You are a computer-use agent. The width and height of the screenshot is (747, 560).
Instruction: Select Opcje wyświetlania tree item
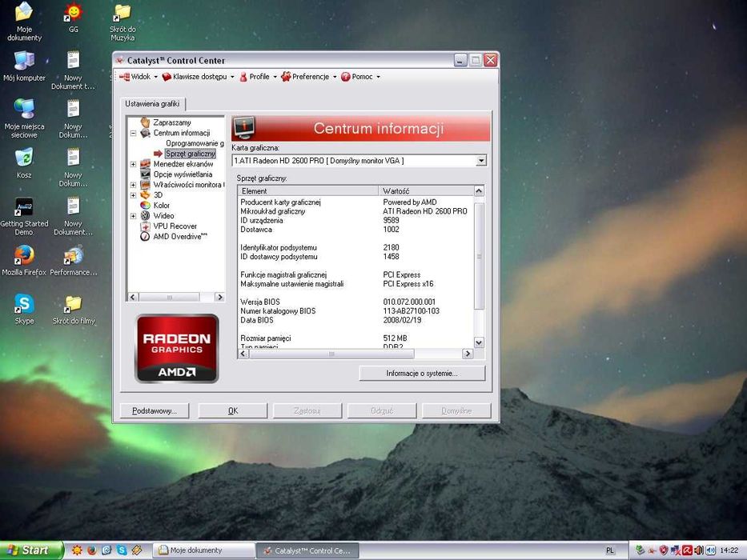point(183,174)
